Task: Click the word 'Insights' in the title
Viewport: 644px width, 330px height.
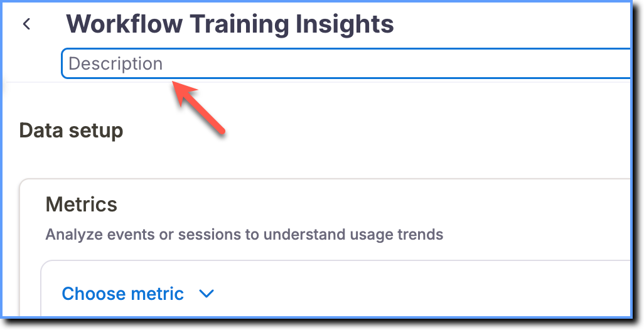Action: (x=345, y=24)
